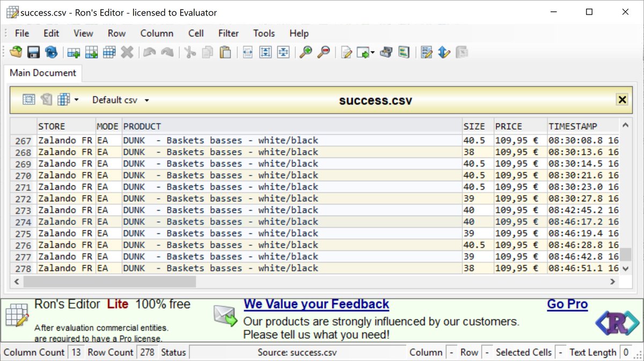Click the PRODUCT column header
Image resolution: width=644 pixels, height=361 pixels.
click(x=292, y=126)
